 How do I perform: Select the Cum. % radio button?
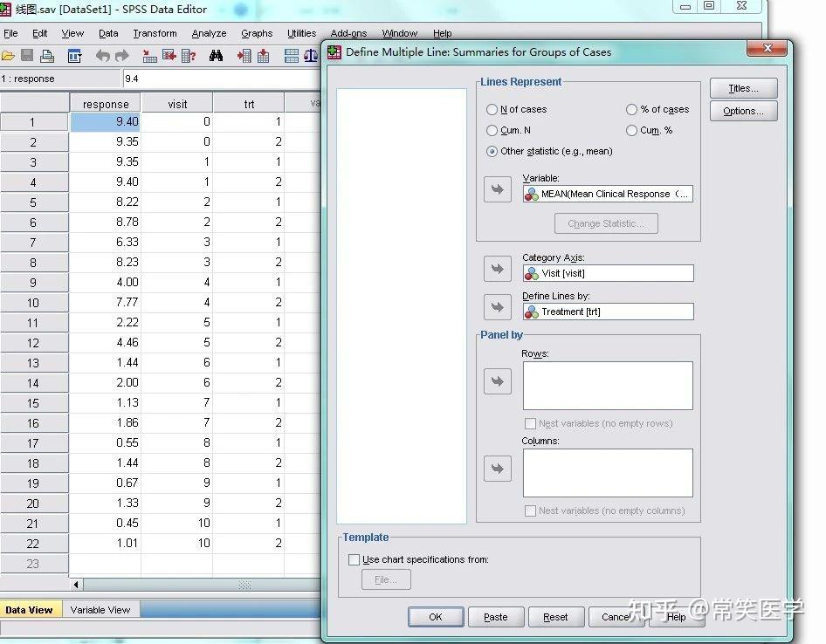click(x=631, y=130)
